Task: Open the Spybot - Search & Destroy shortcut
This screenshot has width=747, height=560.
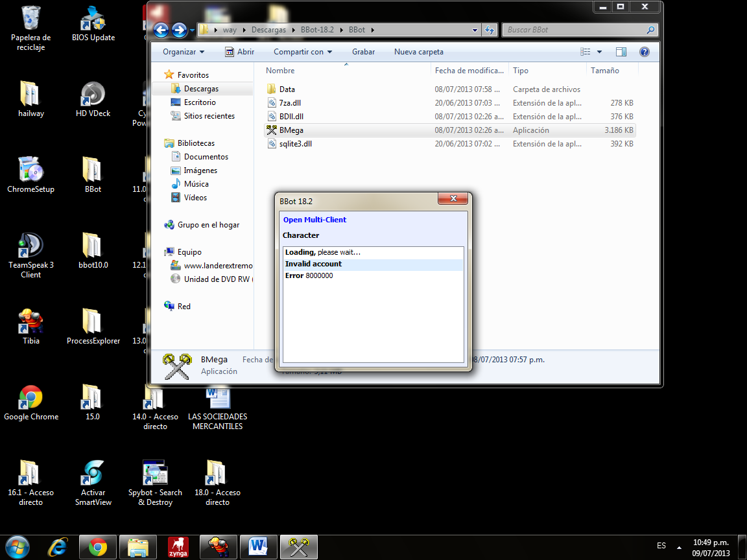Action: click(155, 474)
